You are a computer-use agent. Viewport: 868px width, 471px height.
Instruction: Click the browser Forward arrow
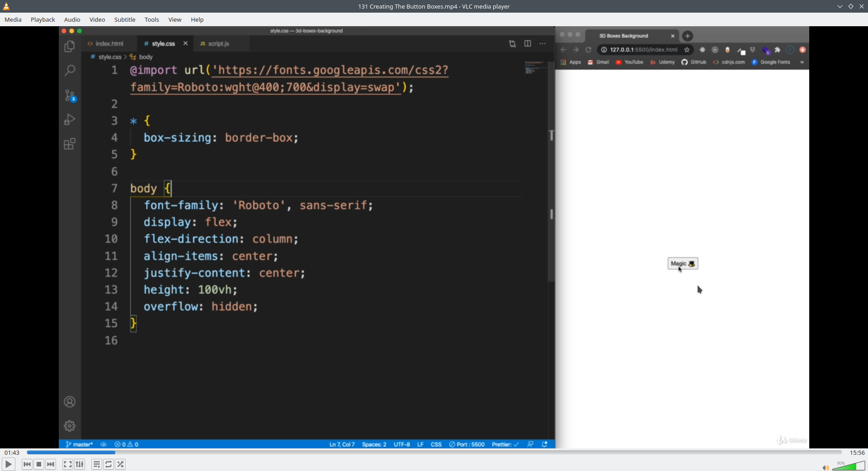pos(576,50)
